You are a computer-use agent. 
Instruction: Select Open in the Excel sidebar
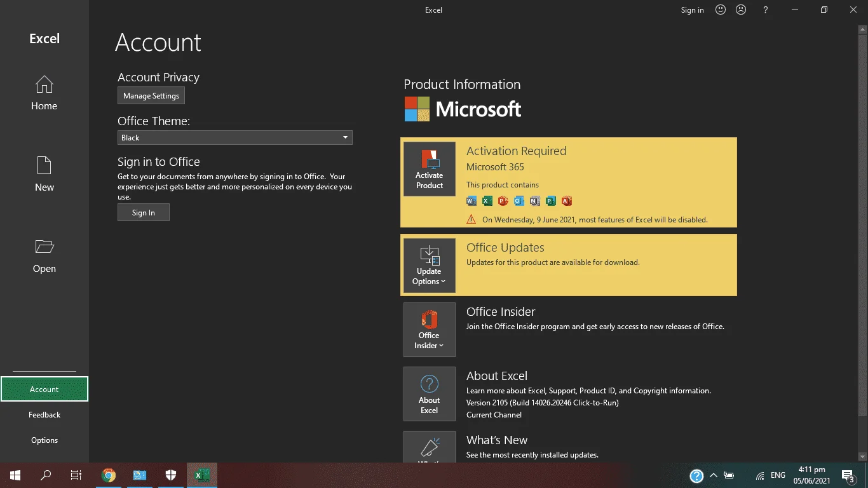click(x=44, y=255)
